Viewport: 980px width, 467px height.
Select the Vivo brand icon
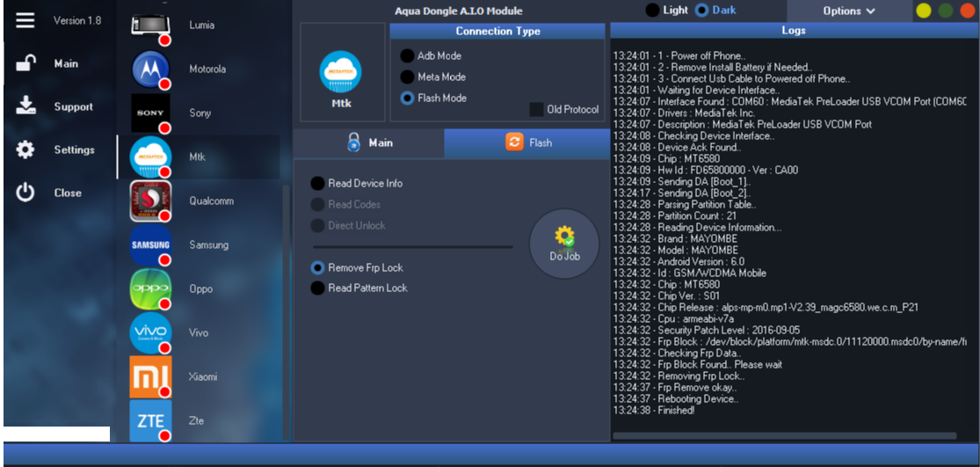click(150, 332)
